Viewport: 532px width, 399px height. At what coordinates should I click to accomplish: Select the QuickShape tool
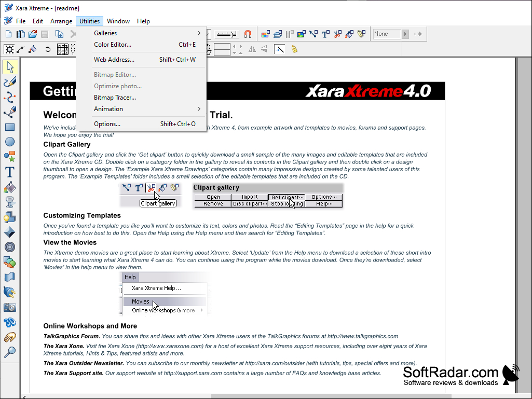tap(10, 157)
